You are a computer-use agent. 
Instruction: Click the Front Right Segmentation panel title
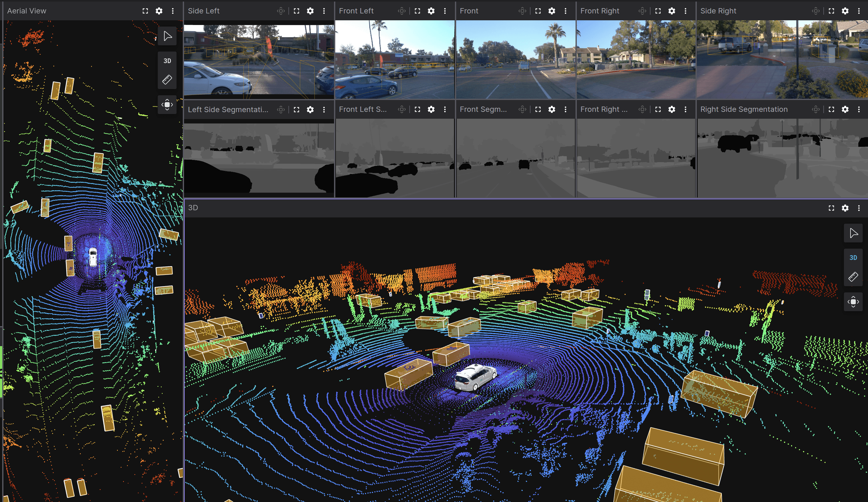(604, 109)
